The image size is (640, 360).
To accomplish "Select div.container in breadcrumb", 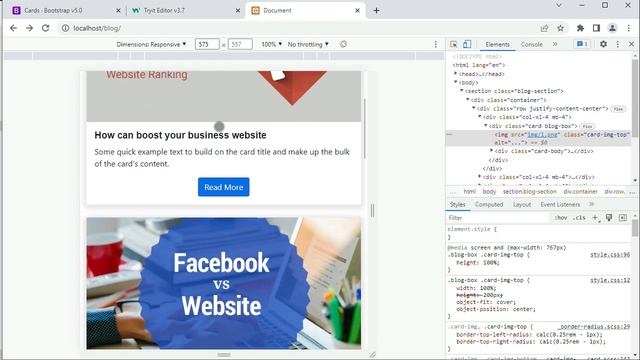I will pyautogui.click(x=580, y=191).
